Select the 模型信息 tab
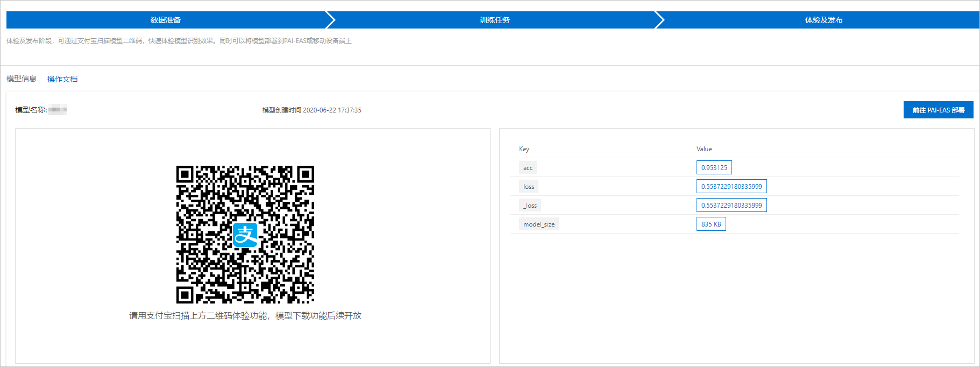980x367 pixels. click(x=22, y=79)
